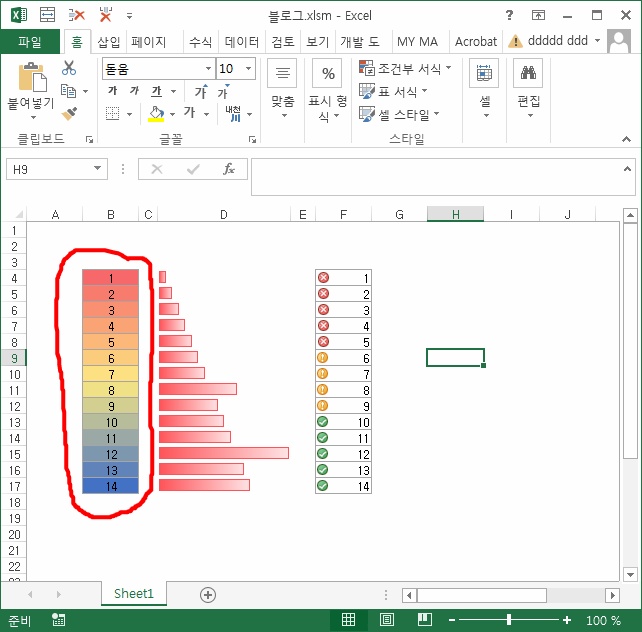Select column H header
Viewport: 642px width, 632px height.
pyautogui.click(x=455, y=214)
